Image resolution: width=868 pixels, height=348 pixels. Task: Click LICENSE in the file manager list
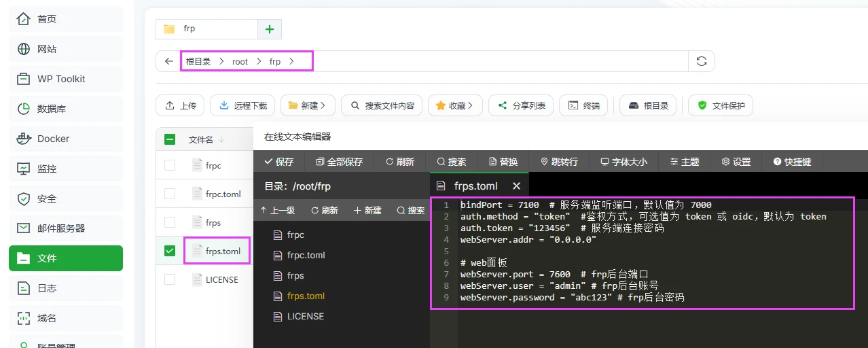click(221, 279)
